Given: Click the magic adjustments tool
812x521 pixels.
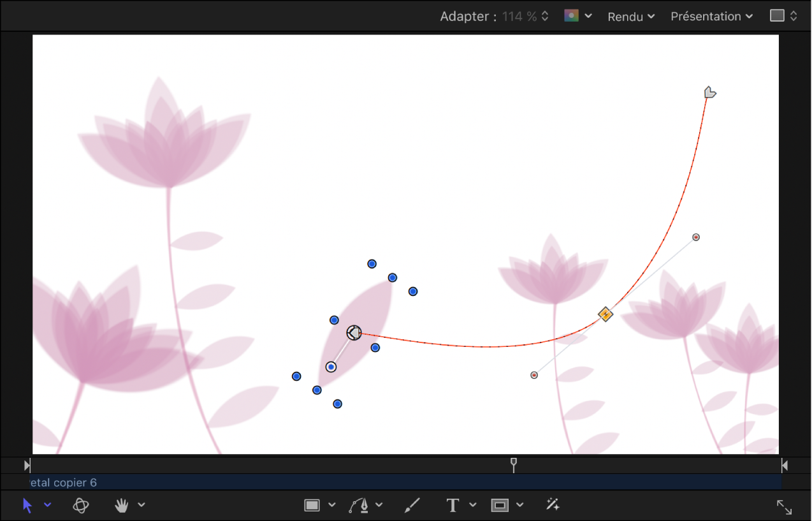Looking at the screenshot, I should pos(552,504).
